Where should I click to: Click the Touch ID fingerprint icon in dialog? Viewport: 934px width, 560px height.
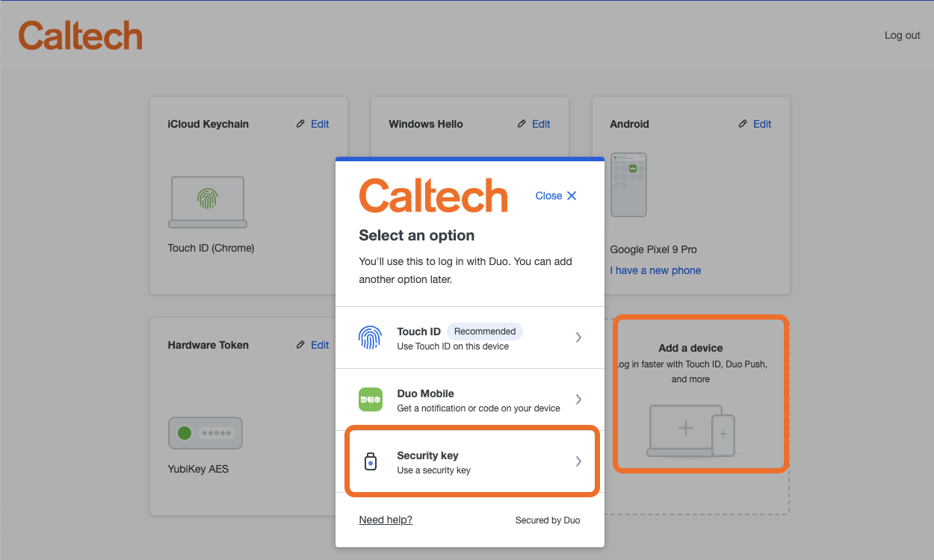click(x=370, y=337)
